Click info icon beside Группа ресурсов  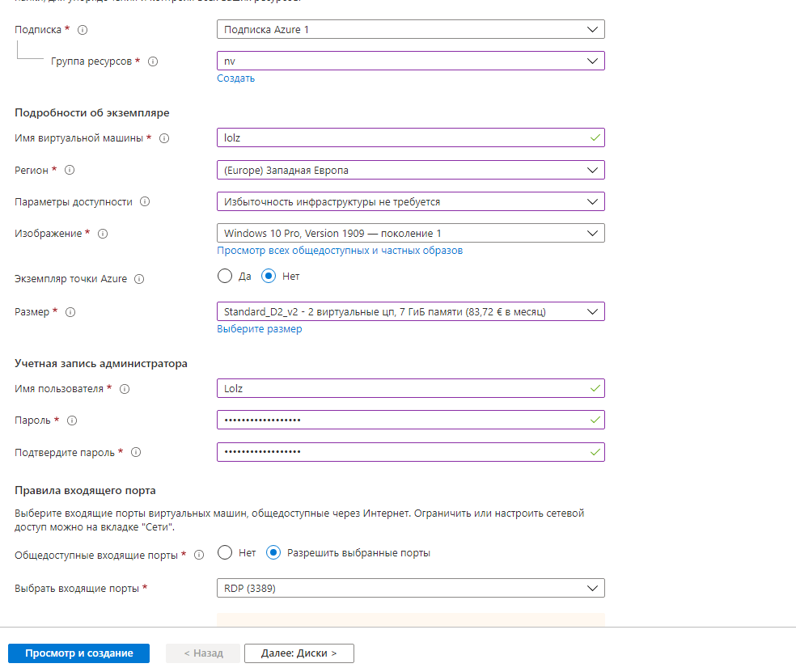click(x=153, y=61)
